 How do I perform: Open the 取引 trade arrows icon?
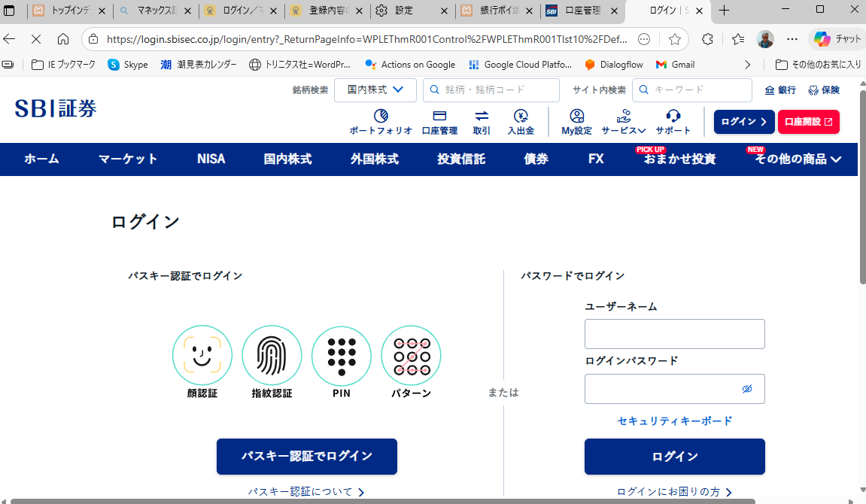pos(482,117)
